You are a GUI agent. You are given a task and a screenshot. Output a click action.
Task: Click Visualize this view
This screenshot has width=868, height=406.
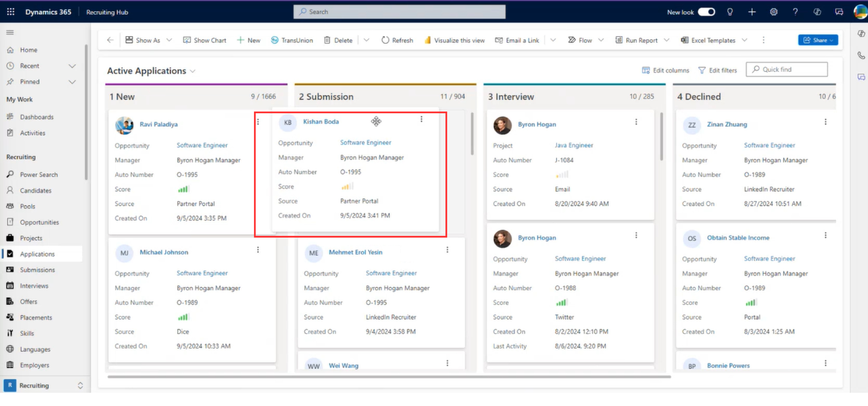(x=454, y=40)
